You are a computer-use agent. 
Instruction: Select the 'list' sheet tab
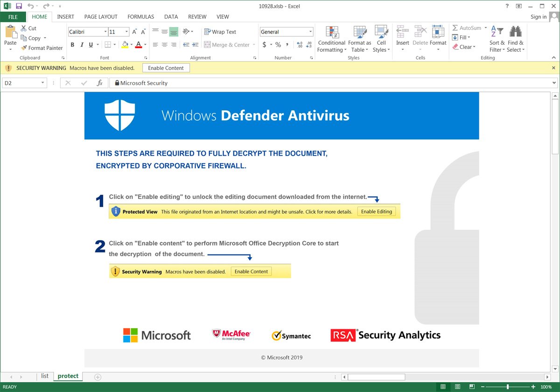tap(45, 376)
